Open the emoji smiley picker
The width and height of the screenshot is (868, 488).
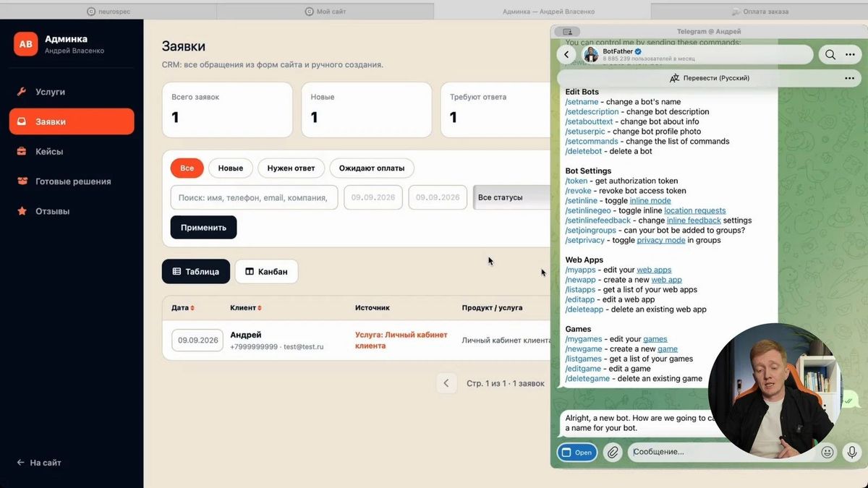827,453
